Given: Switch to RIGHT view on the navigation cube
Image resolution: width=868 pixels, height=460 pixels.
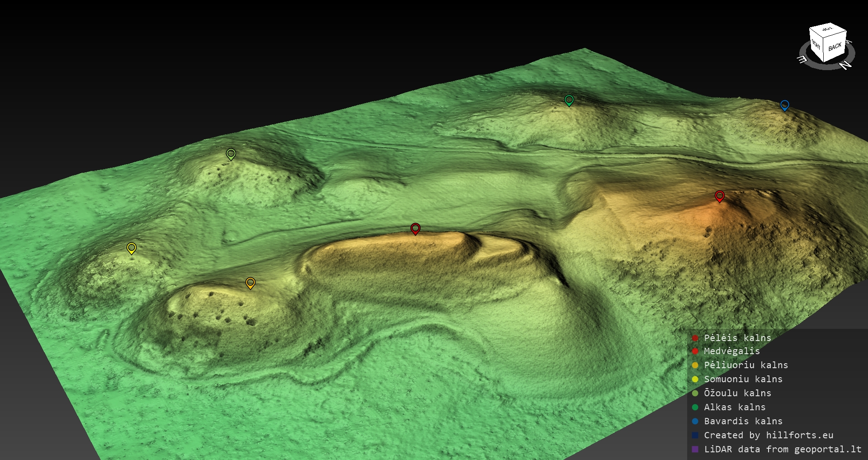Looking at the screenshot, I should tap(816, 45).
